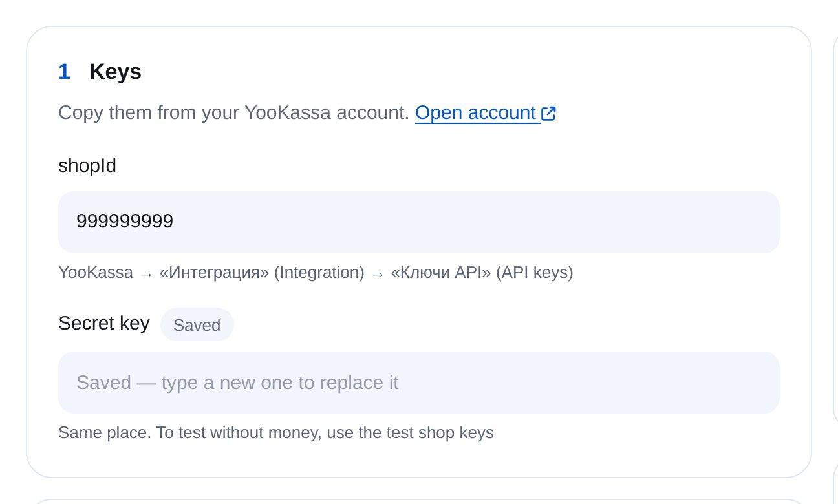Click the 'Copy them from your YooKassa account' text
Image resolution: width=838 pixels, height=504 pixels.
point(233,113)
